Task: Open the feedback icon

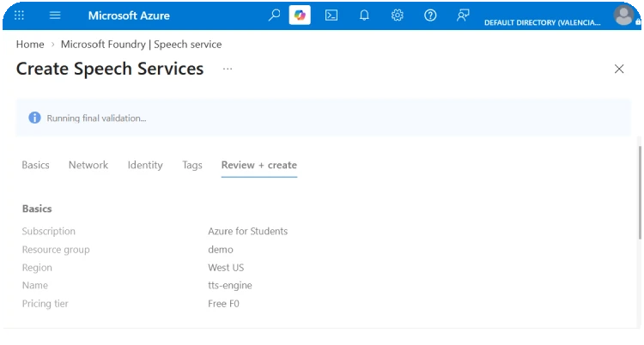Action: pyautogui.click(x=463, y=15)
